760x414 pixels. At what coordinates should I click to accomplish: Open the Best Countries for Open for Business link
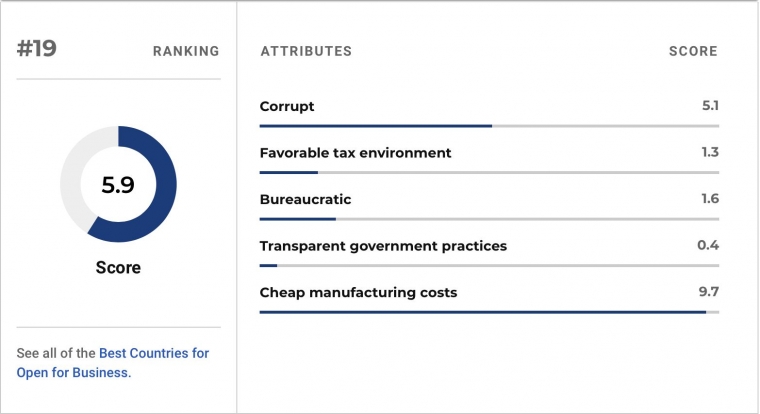pos(112,363)
